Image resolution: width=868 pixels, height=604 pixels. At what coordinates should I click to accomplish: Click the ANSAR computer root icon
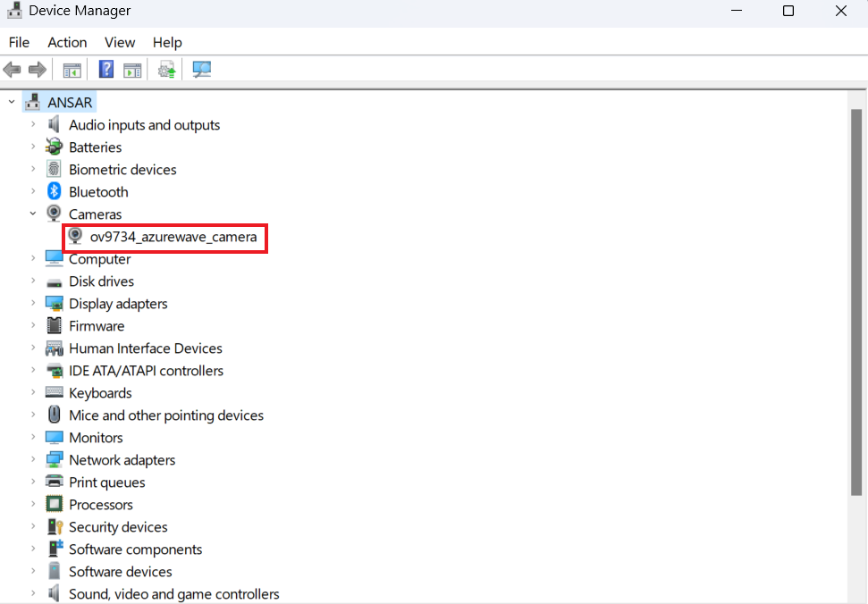(x=33, y=102)
